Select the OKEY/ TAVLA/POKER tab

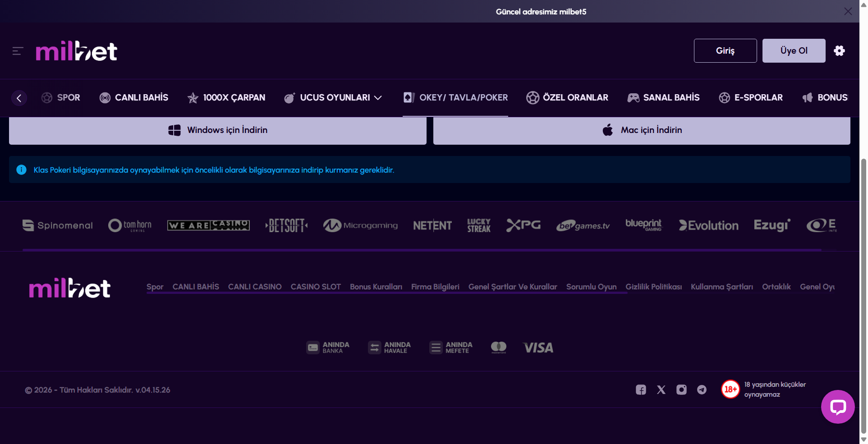(x=455, y=98)
